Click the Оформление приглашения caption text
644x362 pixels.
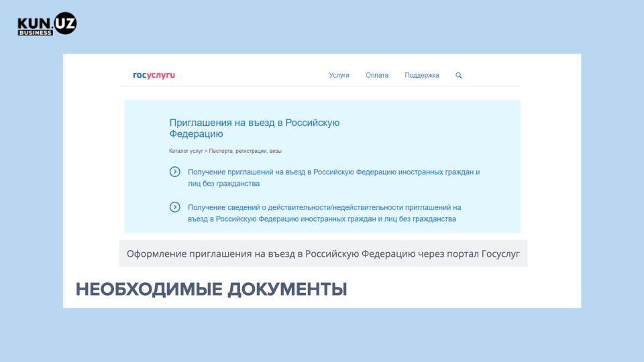pyautogui.click(x=323, y=254)
